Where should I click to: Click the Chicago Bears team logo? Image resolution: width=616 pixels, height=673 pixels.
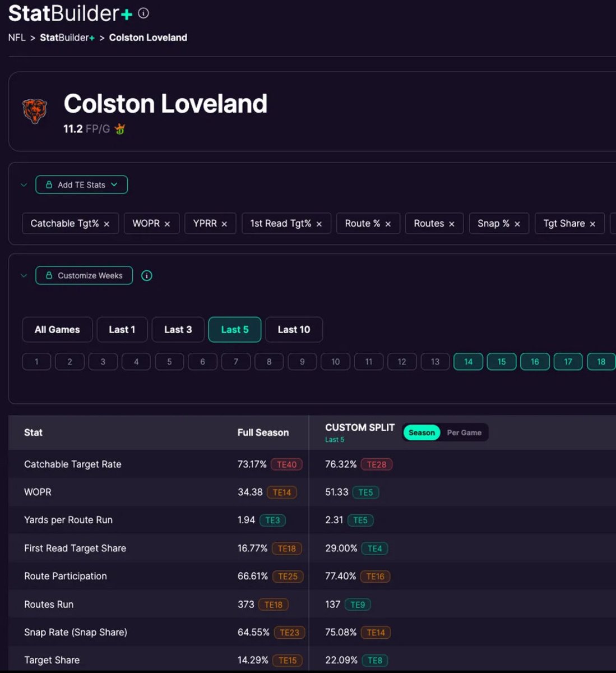pyautogui.click(x=35, y=111)
